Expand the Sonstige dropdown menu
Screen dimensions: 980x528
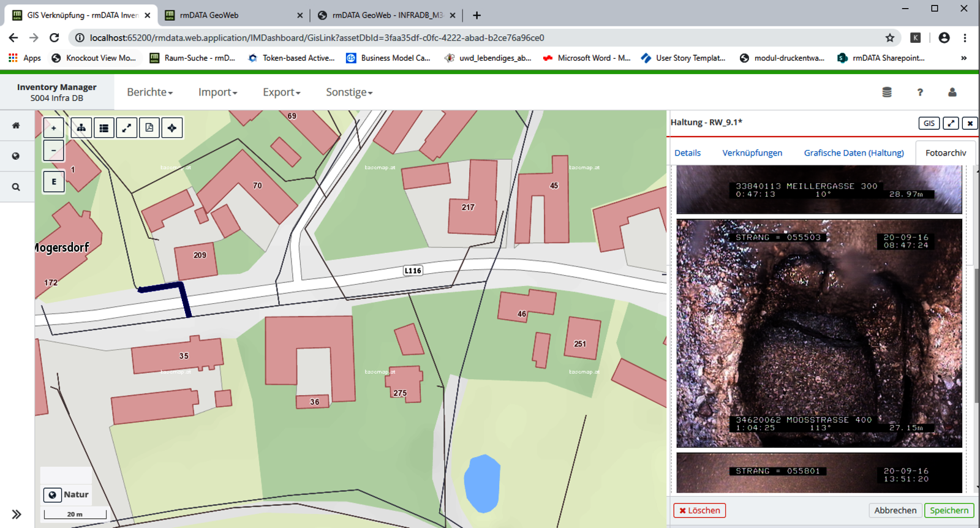(349, 92)
